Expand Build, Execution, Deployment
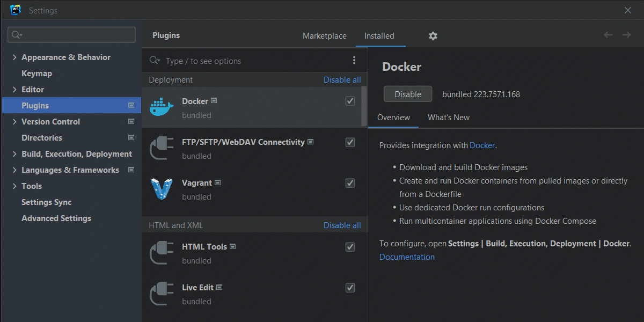This screenshot has width=644, height=322. [x=13, y=153]
